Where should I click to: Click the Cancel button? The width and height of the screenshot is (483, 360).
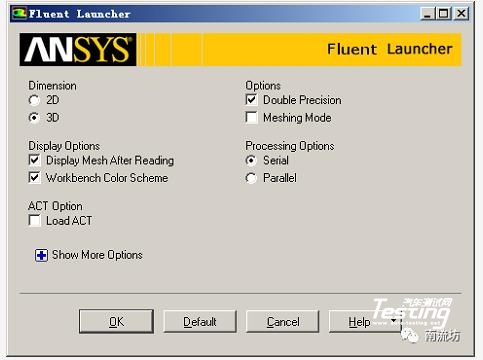283,322
